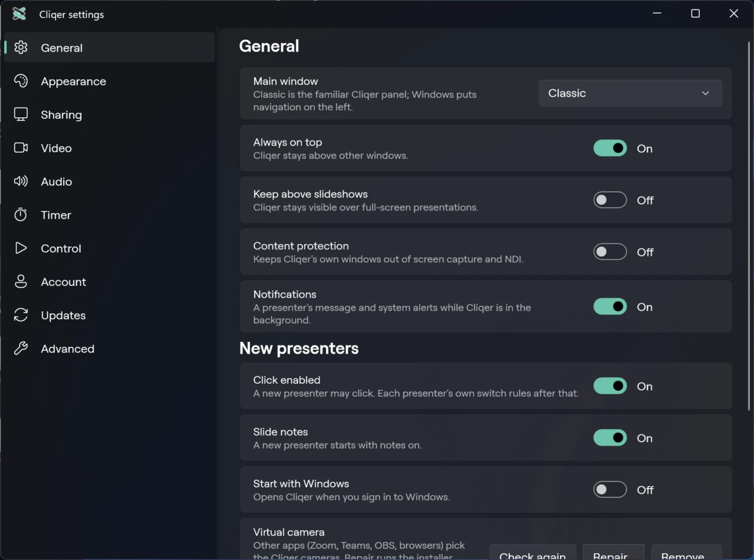Image resolution: width=754 pixels, height=560 pixels.
Task: Open the Main window Classic dropdown
Action: pos(629,93)
